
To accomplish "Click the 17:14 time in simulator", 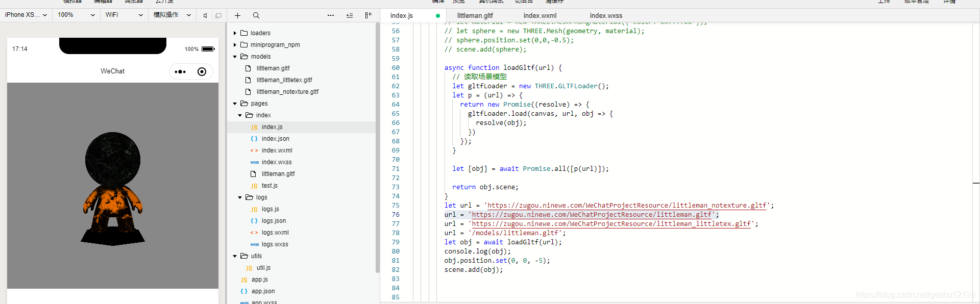I will point(20,49).
